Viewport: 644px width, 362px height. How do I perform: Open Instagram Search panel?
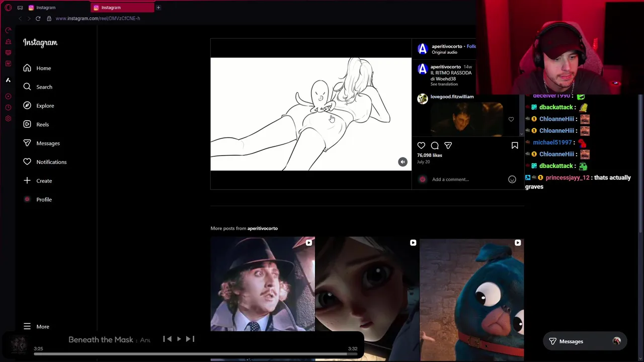(38, 87)
